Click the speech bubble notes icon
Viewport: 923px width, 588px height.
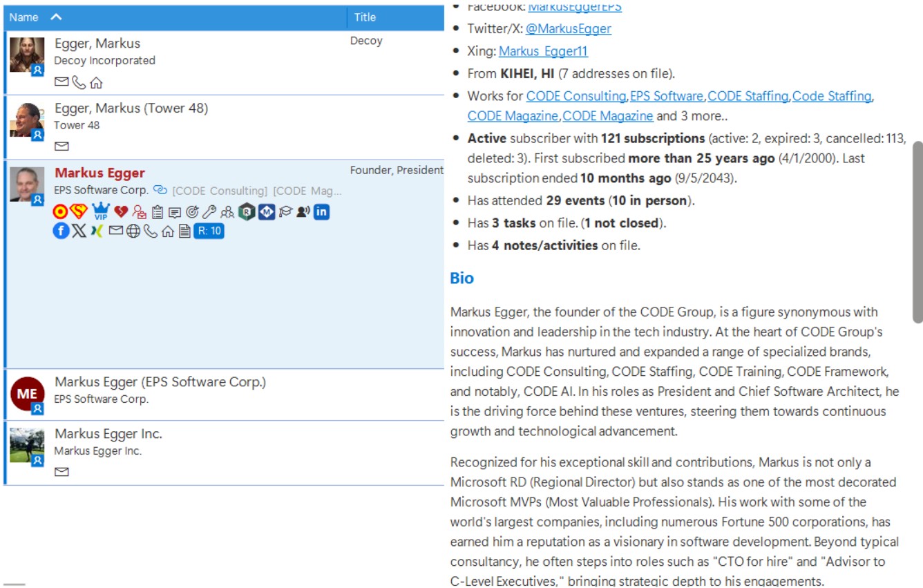click(x=175, y=213)
